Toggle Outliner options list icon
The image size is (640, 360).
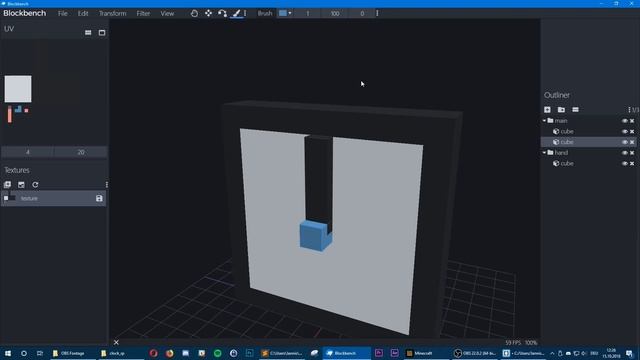pos(575,109)
